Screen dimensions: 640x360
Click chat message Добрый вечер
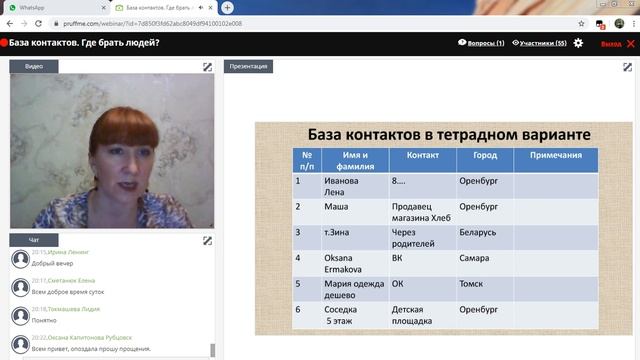coord(52,264)
